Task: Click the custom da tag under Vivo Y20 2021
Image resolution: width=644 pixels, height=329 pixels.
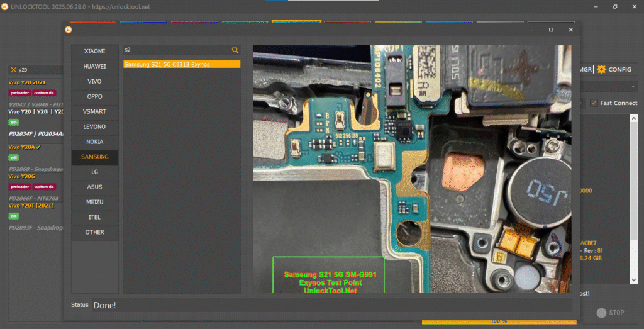Action: pyautogui.click(x=44, y=93)
